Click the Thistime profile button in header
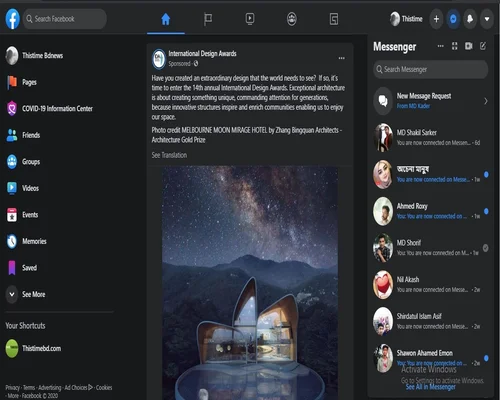 click(x=406, y=19)
